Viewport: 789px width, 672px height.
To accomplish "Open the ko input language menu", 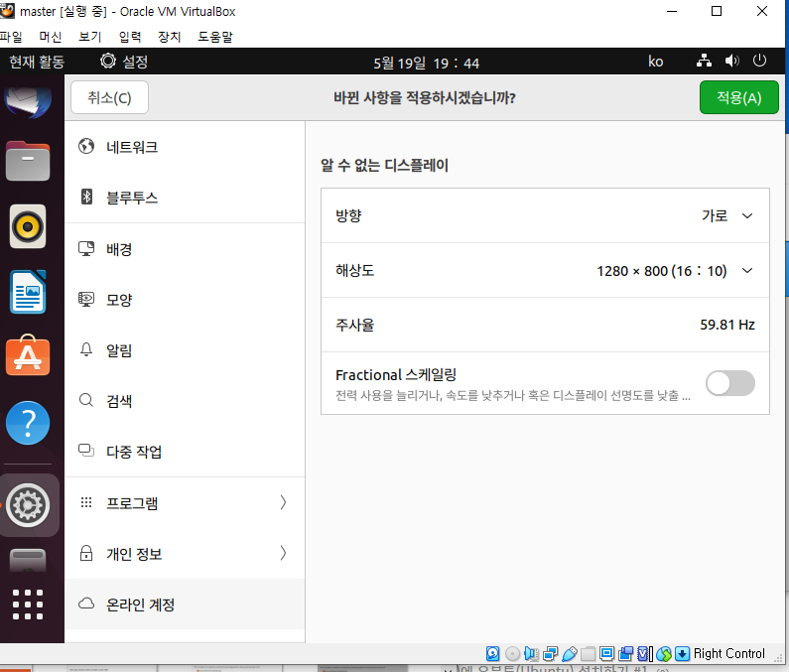I will [655, 62].
